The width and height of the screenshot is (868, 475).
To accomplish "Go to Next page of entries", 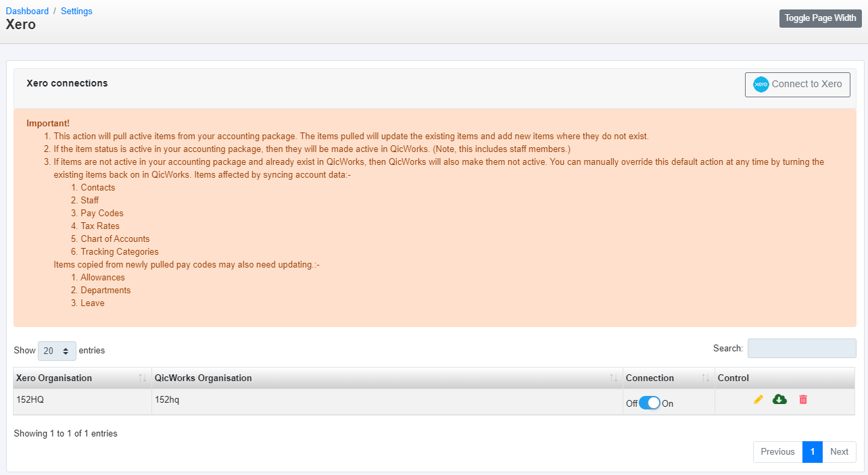I will click(x=839, y=451).
